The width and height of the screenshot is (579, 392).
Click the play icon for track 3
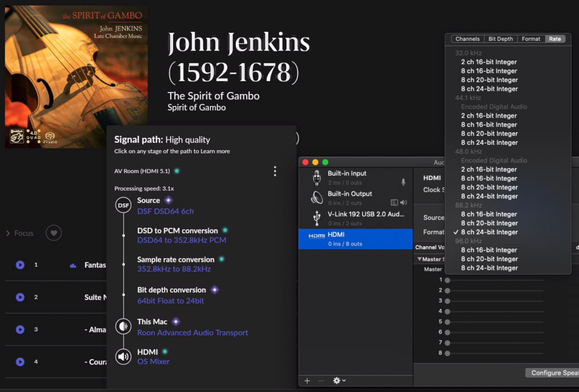pyautogui.click(x=20, y=329)
